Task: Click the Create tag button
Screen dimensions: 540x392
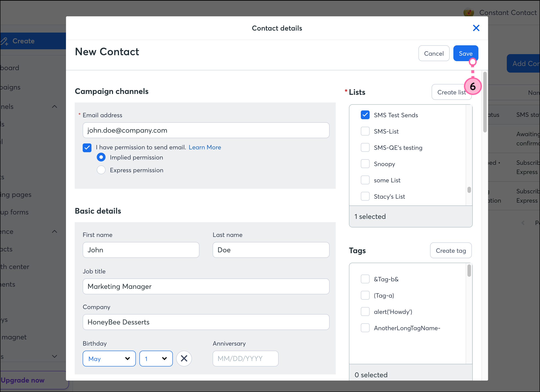Action: coord(451,251)
